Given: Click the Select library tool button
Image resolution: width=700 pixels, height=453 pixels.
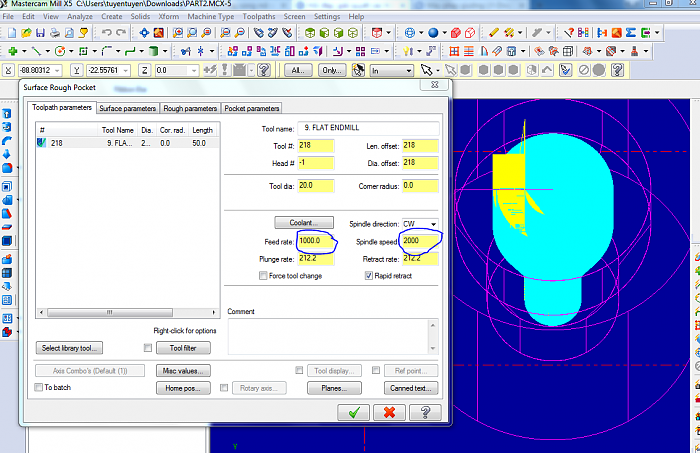Looking at the screenshot, I should pyautogui.click(x=69, y=348).
